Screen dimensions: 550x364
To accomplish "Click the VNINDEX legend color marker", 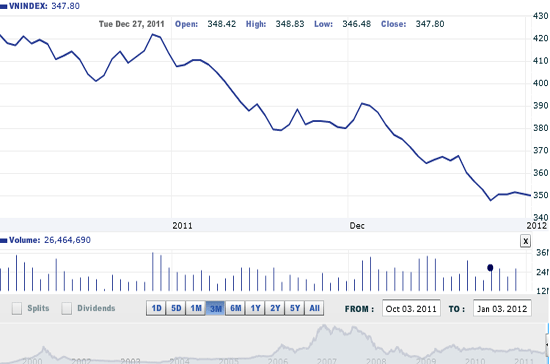I will coord(4,7).
